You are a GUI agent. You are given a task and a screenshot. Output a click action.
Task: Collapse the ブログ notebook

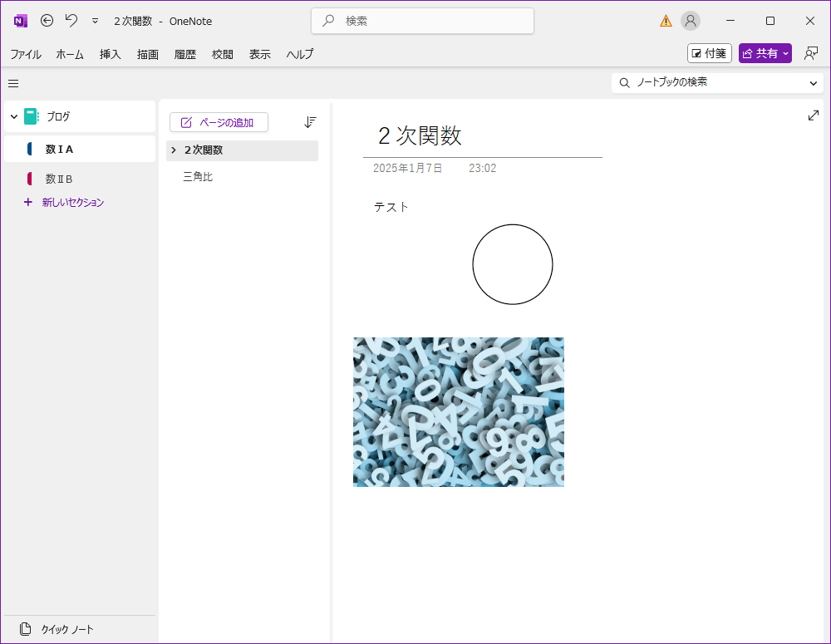(13, 117)
